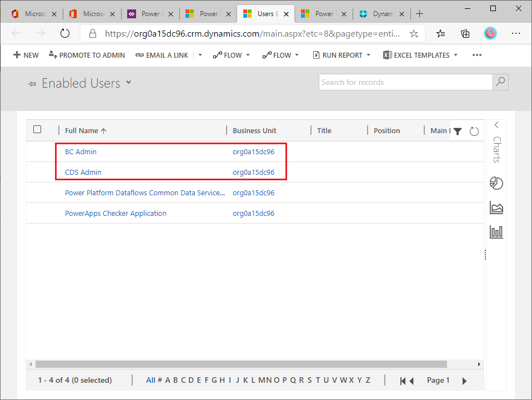Open the browser Favorites list
This screenshot has width=532, height=400.
click(440, 33)
